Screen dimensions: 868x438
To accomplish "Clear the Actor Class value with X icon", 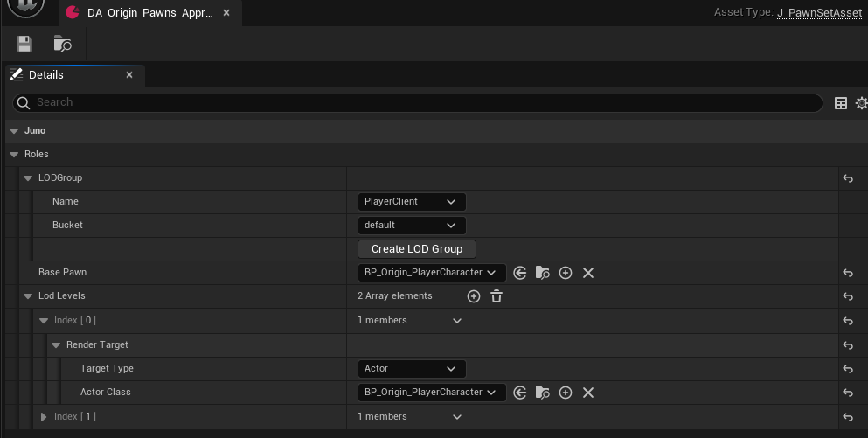I will tap(588, 393).
